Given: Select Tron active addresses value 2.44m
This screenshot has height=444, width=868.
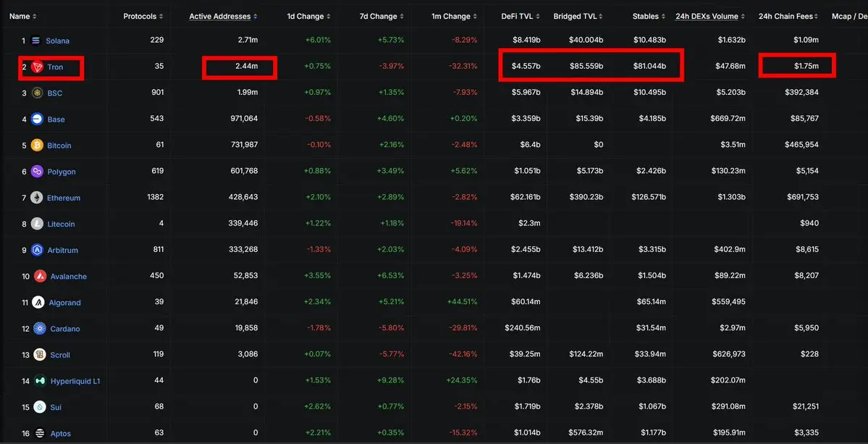Looking at the screenshot, I should (x=246, y=67).
